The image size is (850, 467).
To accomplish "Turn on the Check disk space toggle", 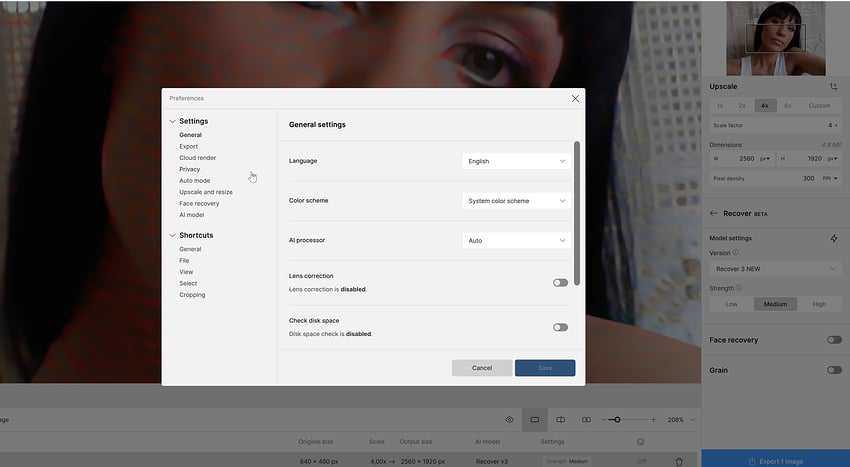I will tap(560, 327).
